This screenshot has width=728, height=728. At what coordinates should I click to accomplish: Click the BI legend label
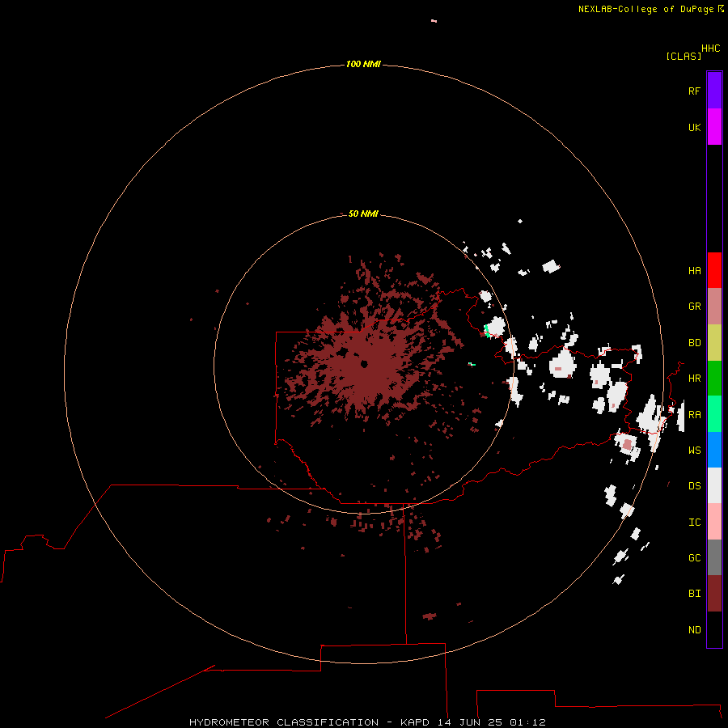coord(694,594)
